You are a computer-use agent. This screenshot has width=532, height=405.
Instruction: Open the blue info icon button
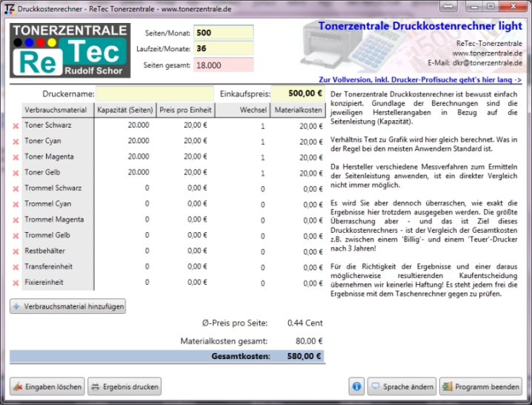coord(356,386)
